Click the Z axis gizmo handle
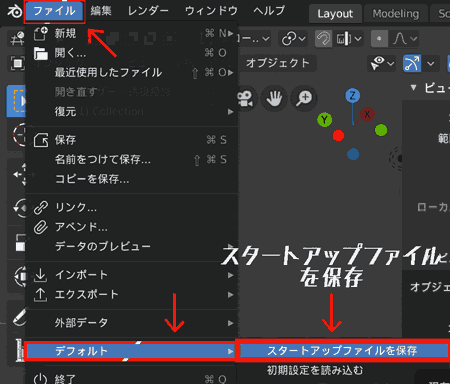 353,96
